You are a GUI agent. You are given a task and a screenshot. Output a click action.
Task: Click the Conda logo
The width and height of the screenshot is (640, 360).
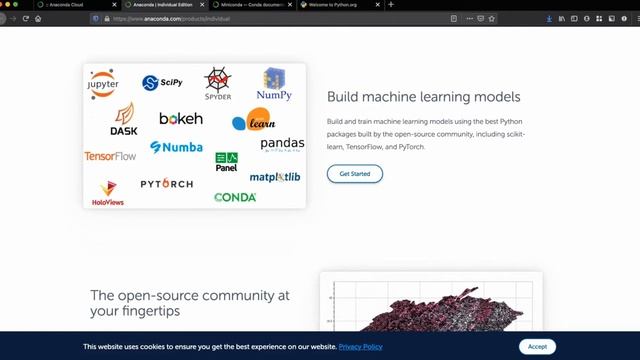point(235,198)
